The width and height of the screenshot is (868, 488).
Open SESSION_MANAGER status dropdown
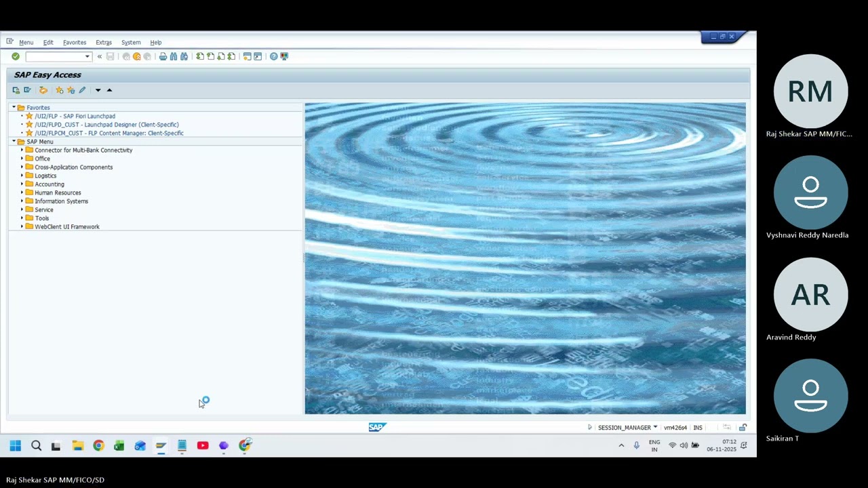[x=655, y=428]
